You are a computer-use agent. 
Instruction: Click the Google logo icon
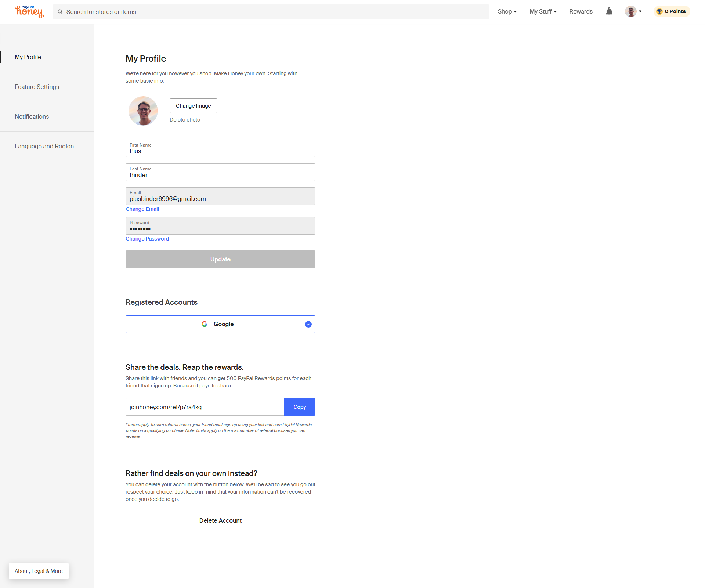[205, 324]
